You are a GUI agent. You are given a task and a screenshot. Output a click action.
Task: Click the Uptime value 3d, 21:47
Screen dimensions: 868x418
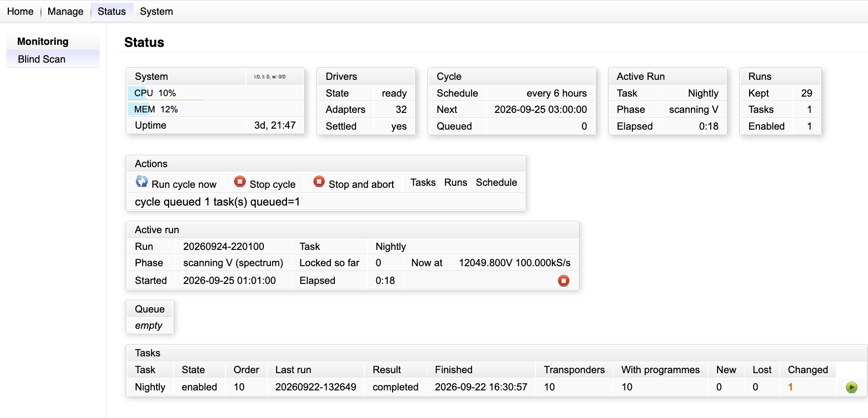[275, 125]
